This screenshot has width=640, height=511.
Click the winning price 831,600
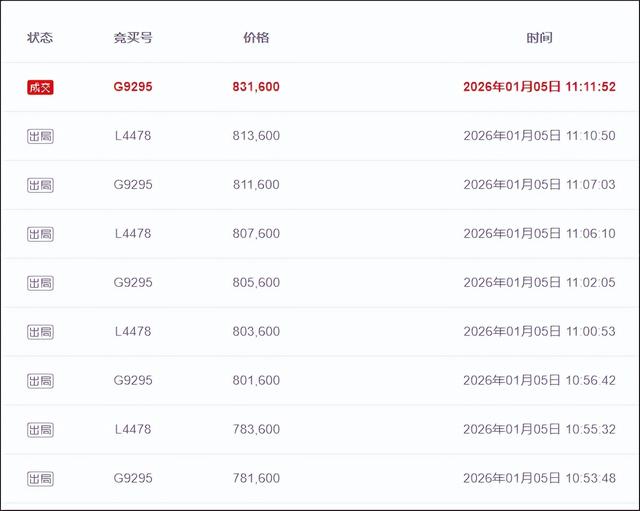pos(256,87)
